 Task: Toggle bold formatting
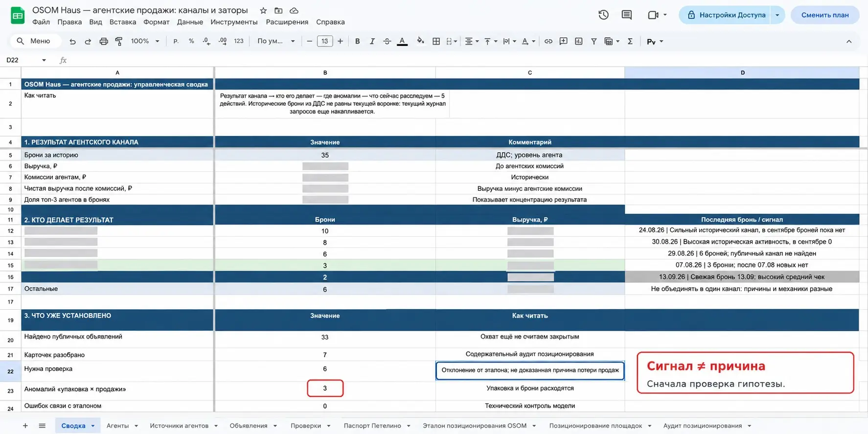click(x=357, y=42)
